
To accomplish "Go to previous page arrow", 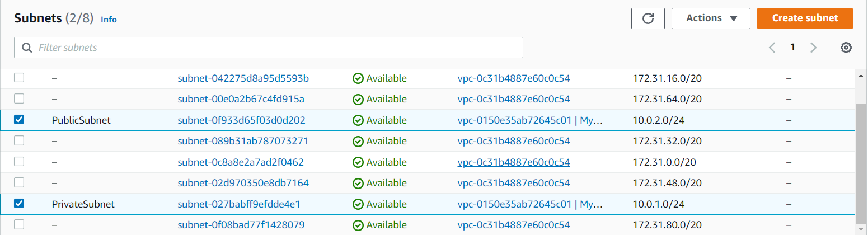I will (x=772, y=48).
